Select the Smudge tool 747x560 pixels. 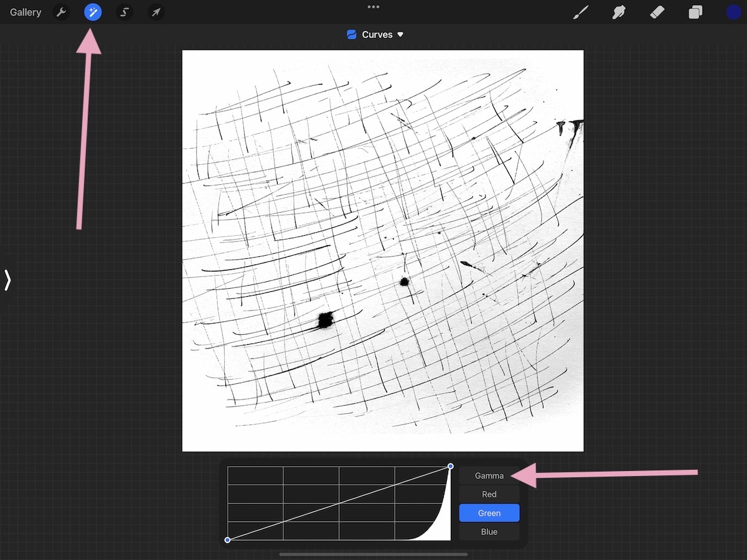coord(618,12)
